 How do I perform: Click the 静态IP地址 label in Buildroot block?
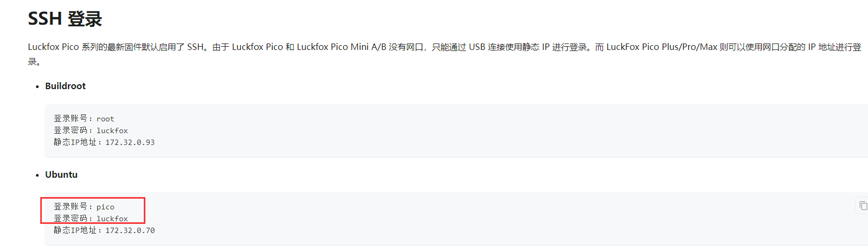tap(75, 142)
